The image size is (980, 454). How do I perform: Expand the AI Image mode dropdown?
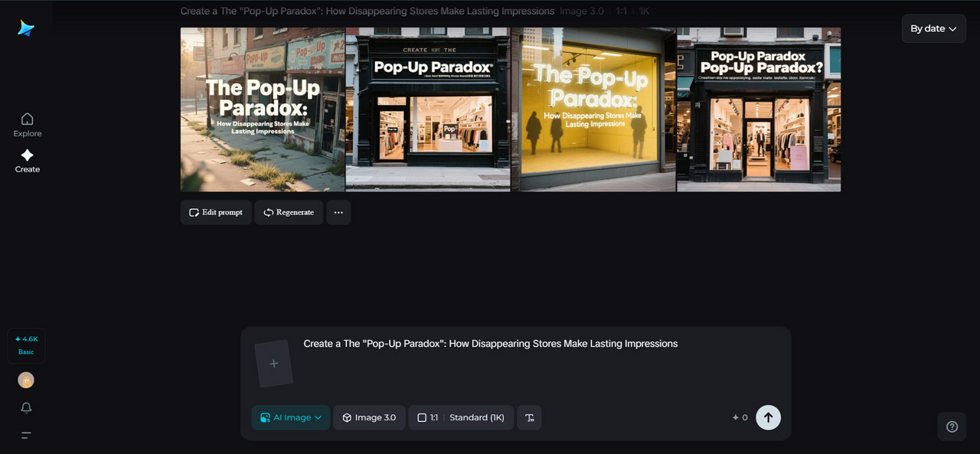(x=290, y=417)
